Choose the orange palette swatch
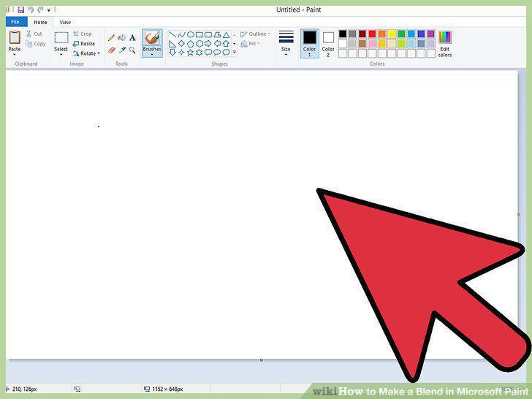The image size is (532, 399). click(x=382, y=34)
